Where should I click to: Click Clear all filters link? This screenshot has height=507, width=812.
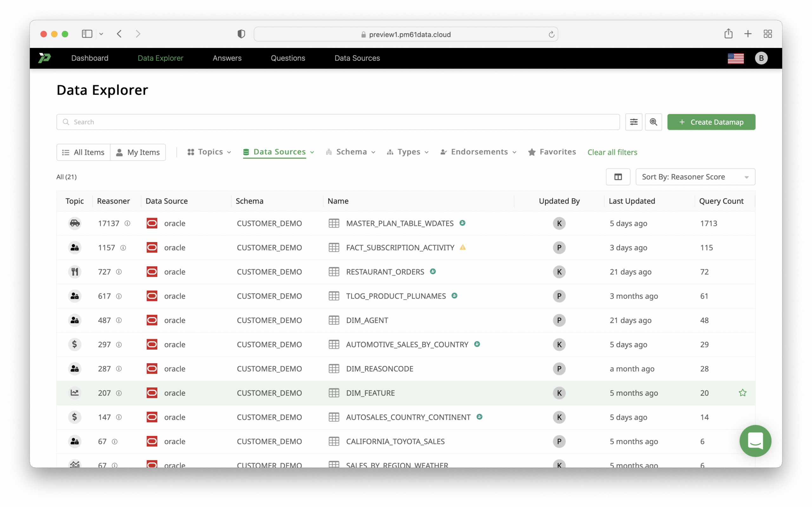pyautogui.click(x=612, y=153)
